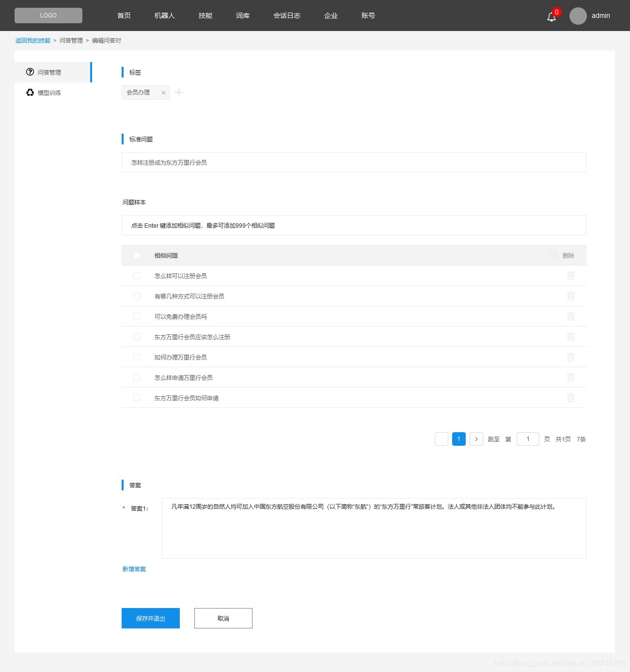Image resolution: width=630 pixels, height=672 pixels.
Task: Select page 1 in pagination
Action: pos(459,439)
